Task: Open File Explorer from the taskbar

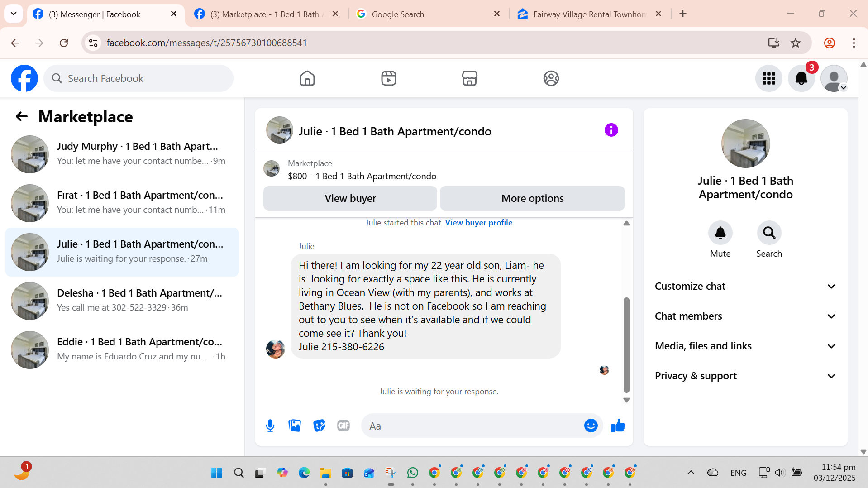Action: [x=325, y=473]
